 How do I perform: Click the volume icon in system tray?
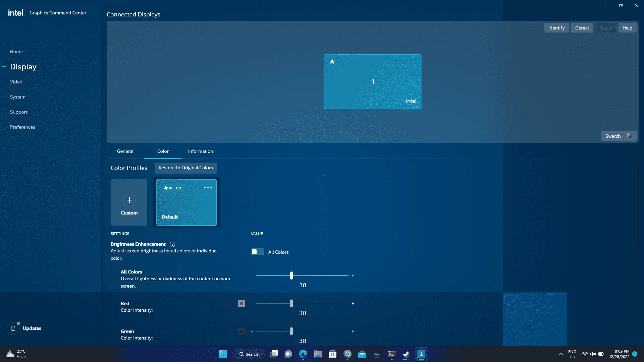point(593,354)
